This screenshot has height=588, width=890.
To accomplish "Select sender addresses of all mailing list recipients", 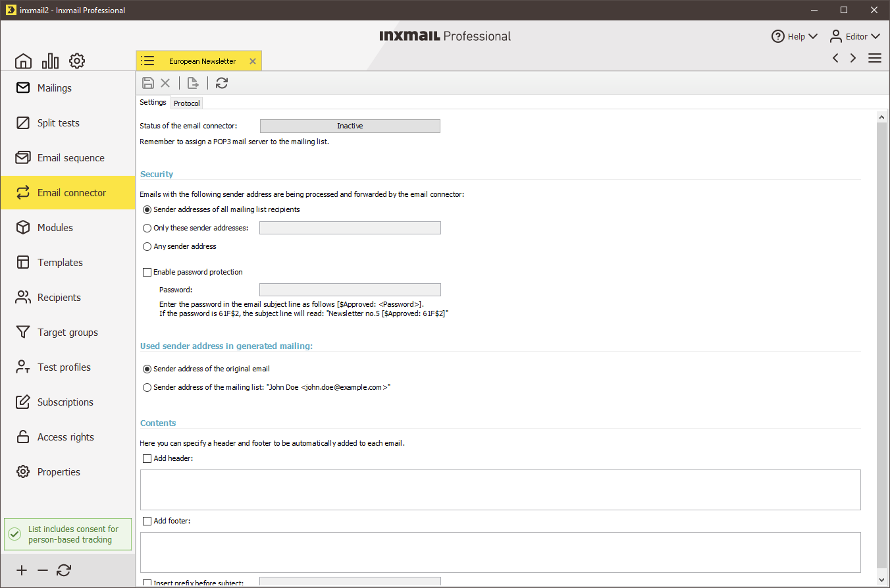I will pos(147,209).
